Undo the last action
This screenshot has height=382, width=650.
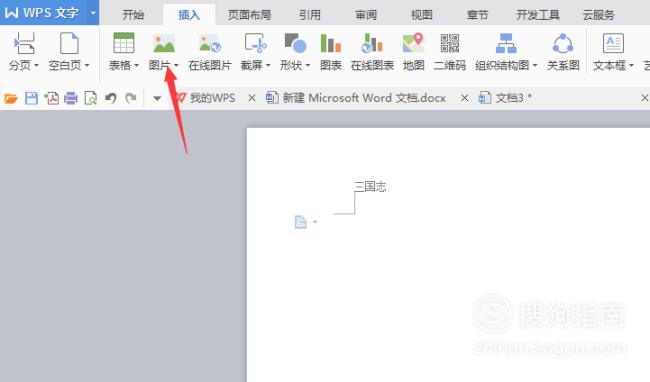click(x=110, y=98)
